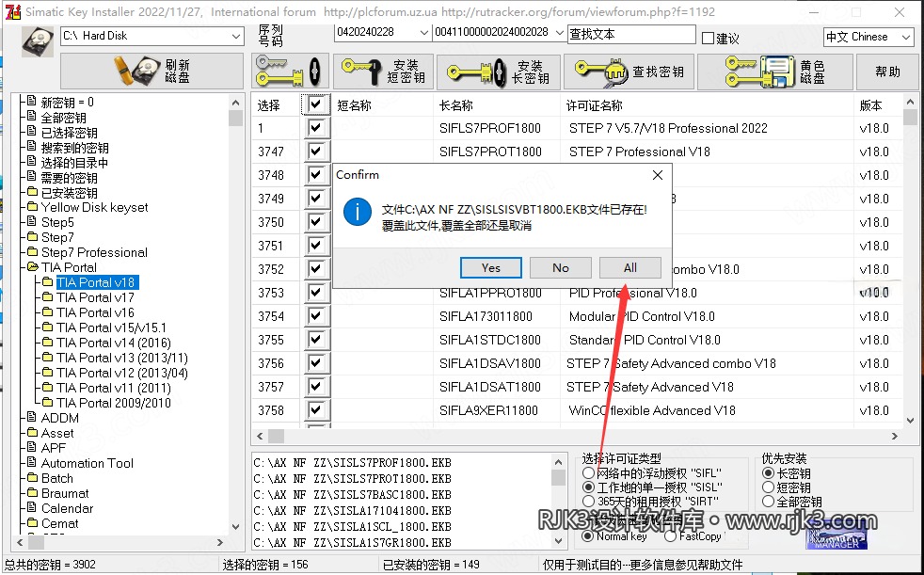Select TIA Portal v16 in tree

pos(95,312)
